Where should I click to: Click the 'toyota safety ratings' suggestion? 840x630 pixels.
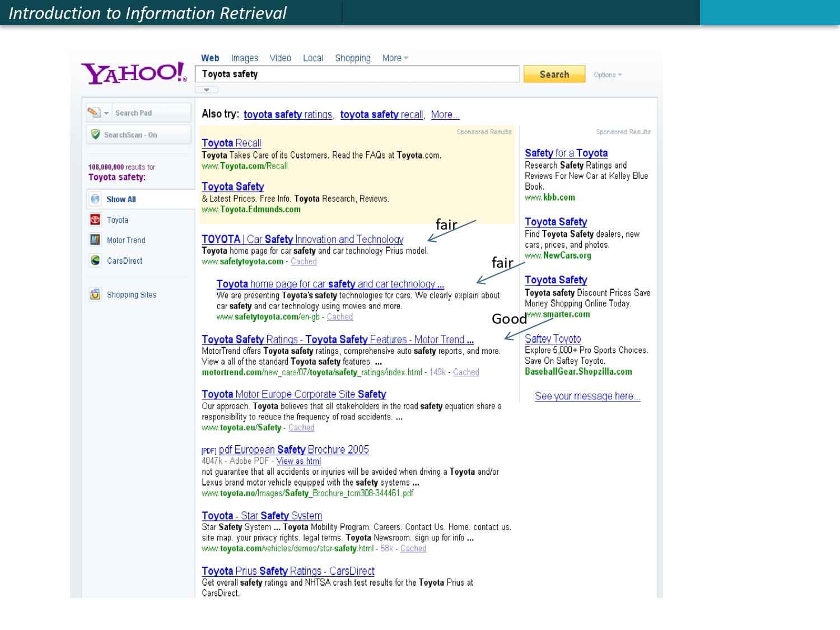point(288,115)
